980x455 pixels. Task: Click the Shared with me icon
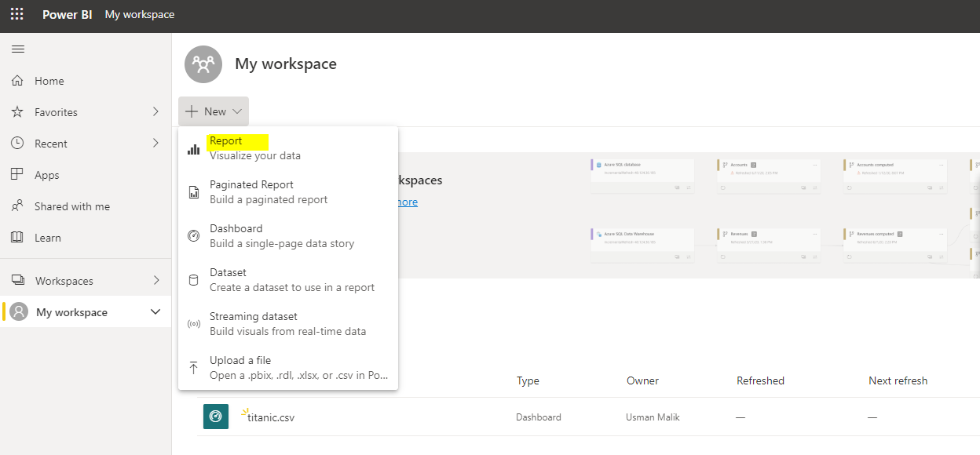click(x=17, y=206)
